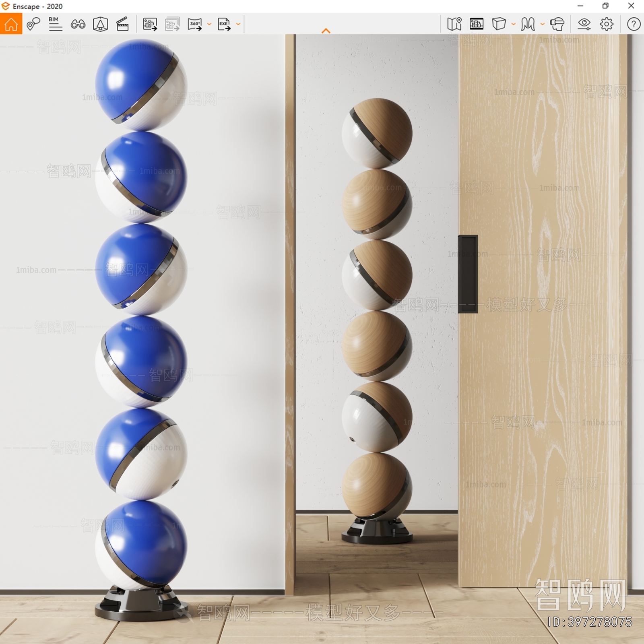644x644 pixels.
Task: Switch projection mode cube icon
Action: pyautogui.click(x=499, y=24)
